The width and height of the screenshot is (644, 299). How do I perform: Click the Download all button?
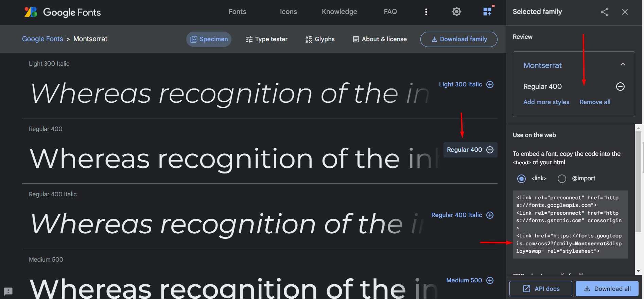click(x=607, y=288)
